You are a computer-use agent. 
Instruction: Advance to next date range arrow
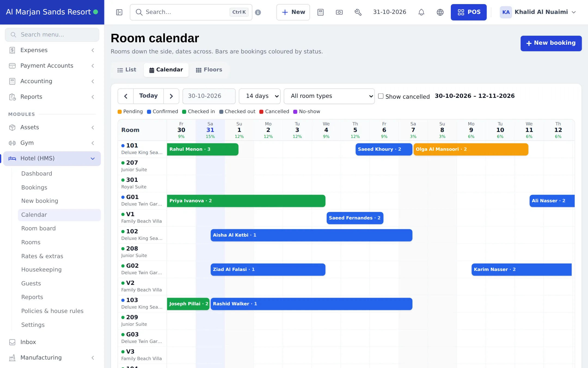(171, 96)
